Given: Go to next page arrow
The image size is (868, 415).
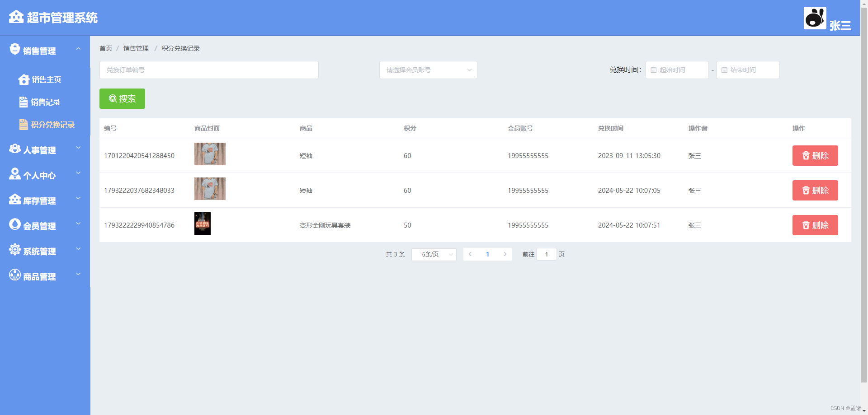Looking at the screenshot, I should pyautogui.click(x=505, y=254).
